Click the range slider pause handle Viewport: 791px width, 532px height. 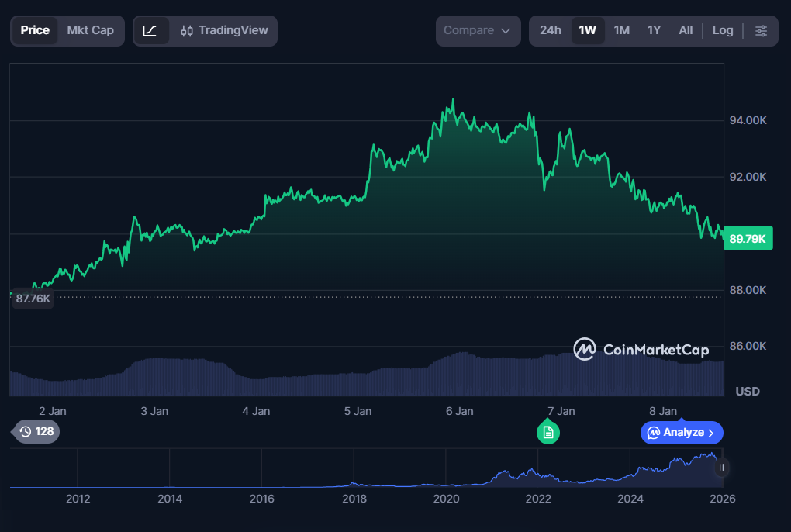coord(721,467)
